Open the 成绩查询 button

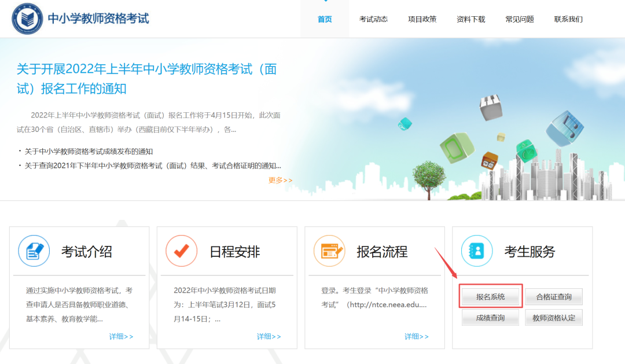point(491,318)
